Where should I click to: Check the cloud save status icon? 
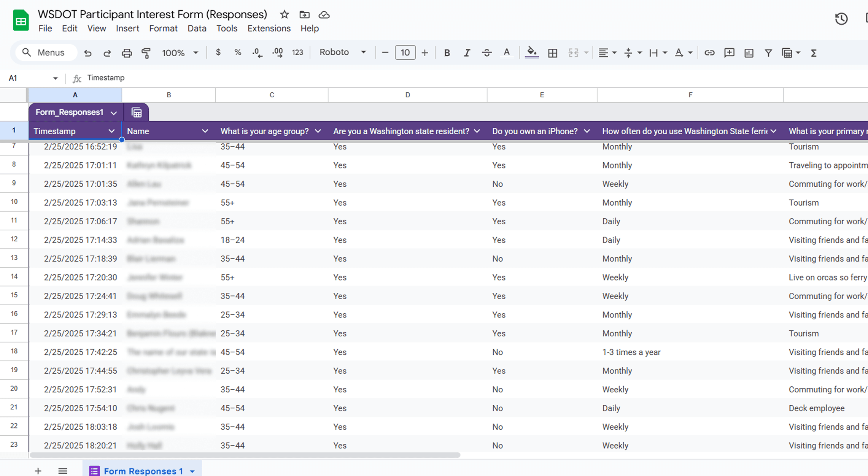(324, 14)
